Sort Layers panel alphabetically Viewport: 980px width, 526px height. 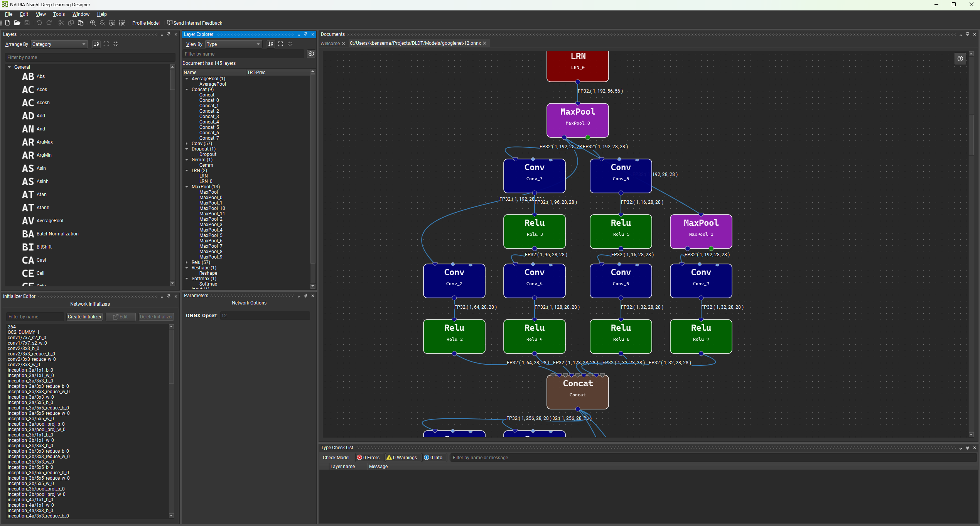pyautogui.click(x=96, y=44)
